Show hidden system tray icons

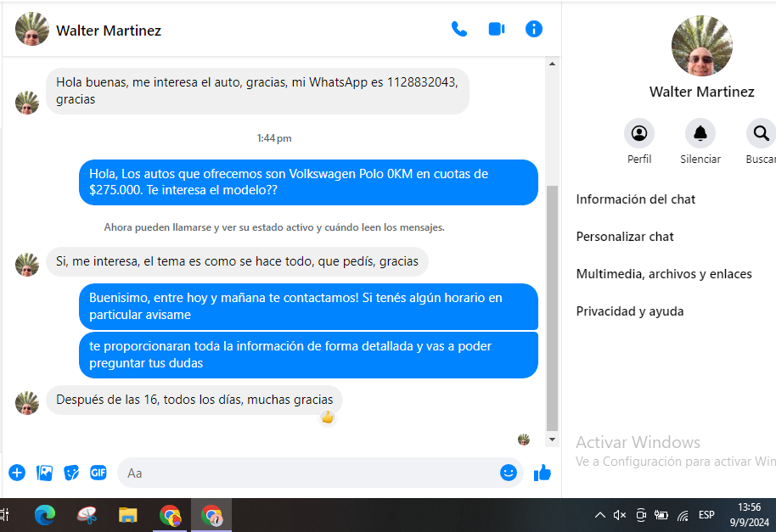pyautogui.click(x=599, y=515)
